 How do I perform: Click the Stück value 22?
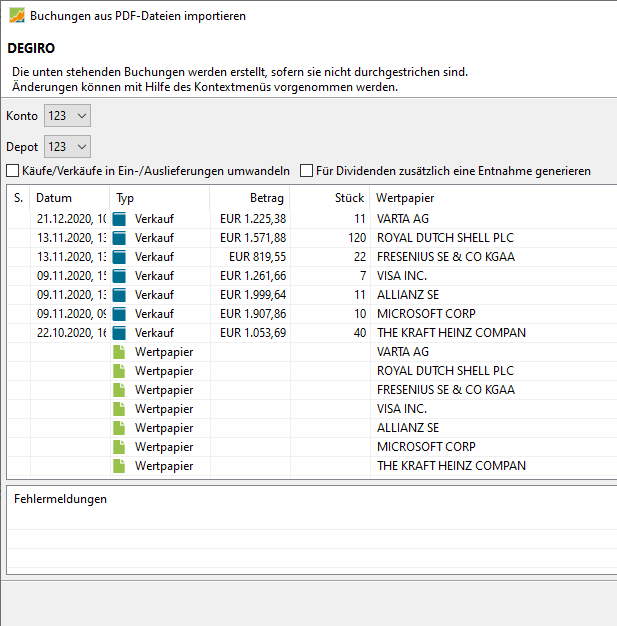pyautogui.click(x=360, y=257)
